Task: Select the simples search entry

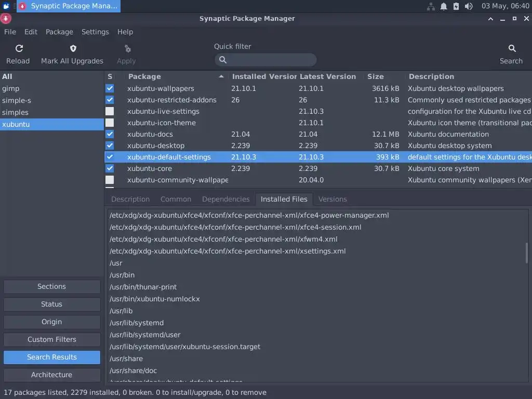Action: [52, 112]
